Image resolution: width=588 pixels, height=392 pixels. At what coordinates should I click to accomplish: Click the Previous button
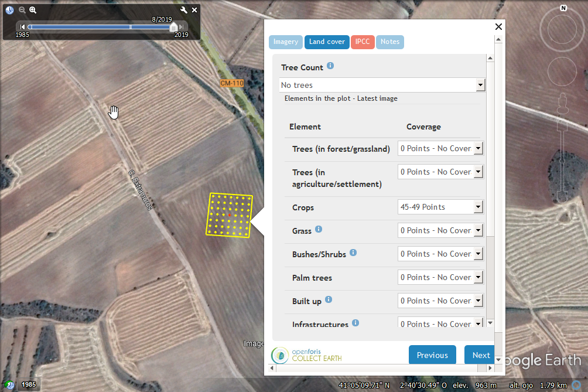click(x=432, y=355)
